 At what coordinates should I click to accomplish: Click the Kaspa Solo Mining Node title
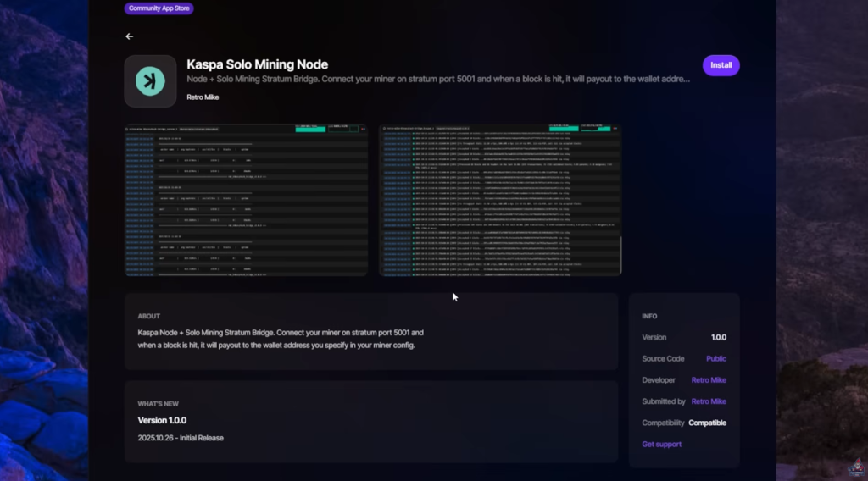coord(257,64)
